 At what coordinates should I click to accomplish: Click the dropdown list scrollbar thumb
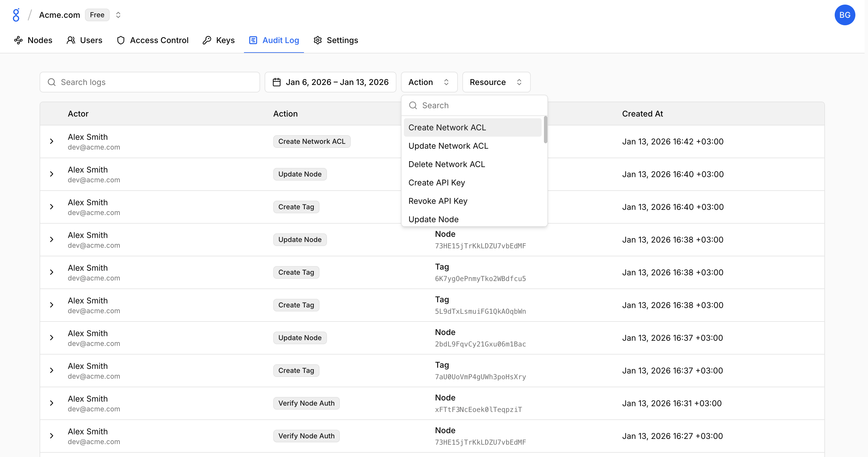coord(545,130)
